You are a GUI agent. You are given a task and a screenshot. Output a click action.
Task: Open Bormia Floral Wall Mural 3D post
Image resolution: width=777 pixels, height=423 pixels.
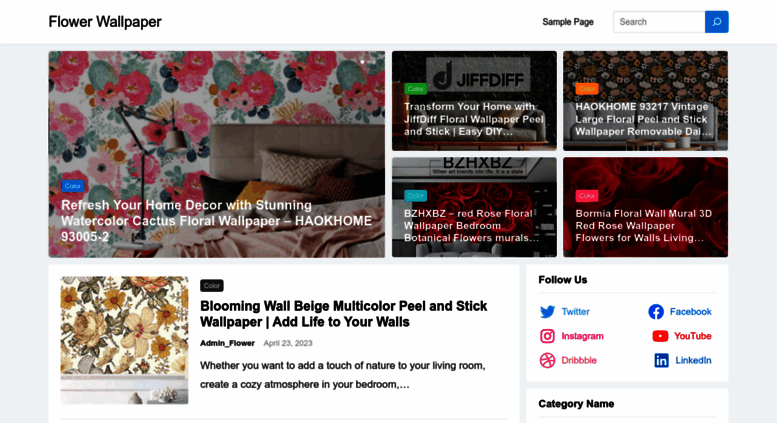pyautogui.click(x=643, y=225)
